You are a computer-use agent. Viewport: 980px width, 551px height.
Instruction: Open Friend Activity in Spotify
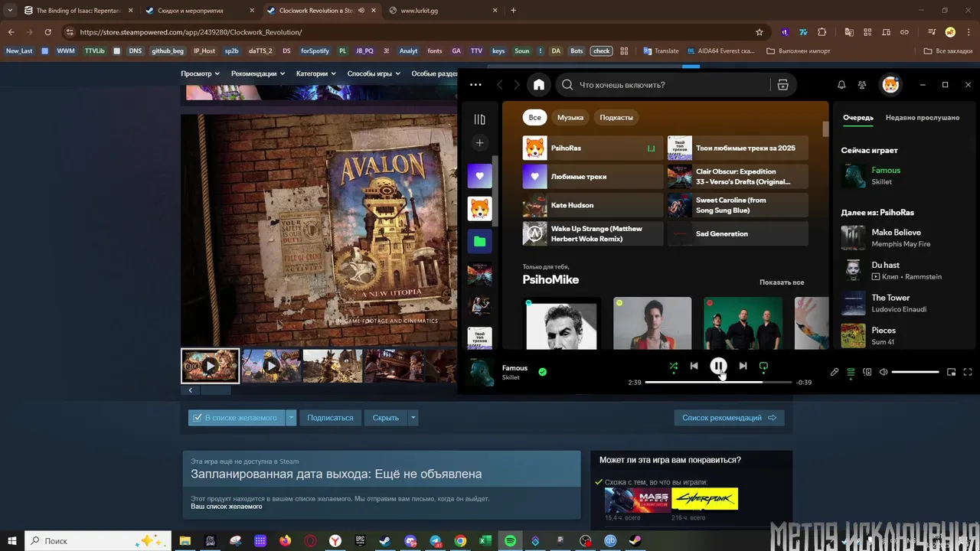[862, 85]
